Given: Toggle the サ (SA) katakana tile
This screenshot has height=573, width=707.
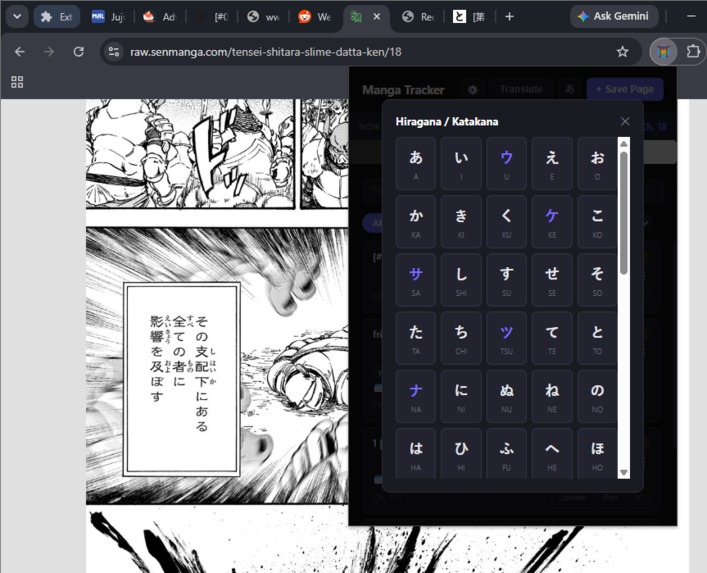Looking at the screenshot, I should (416, 280).
